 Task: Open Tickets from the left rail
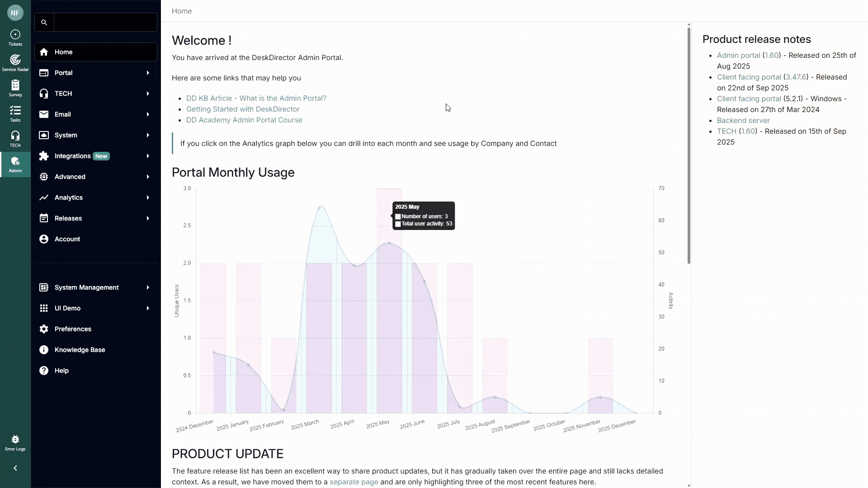point(15,38)
